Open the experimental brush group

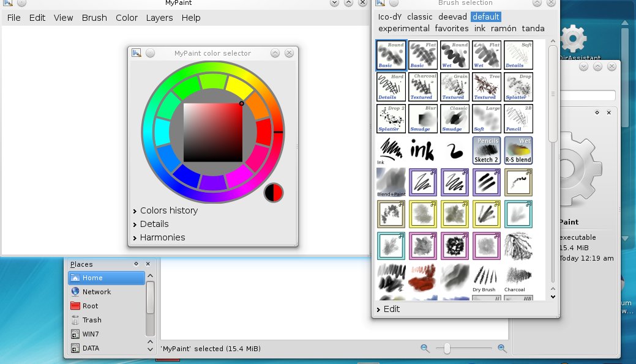tap(403, 28)
